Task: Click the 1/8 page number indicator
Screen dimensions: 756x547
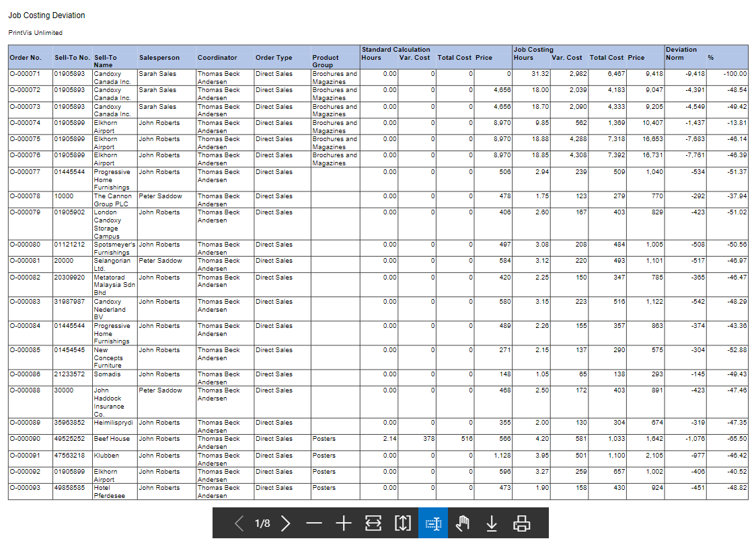Action: pos(262,523)
